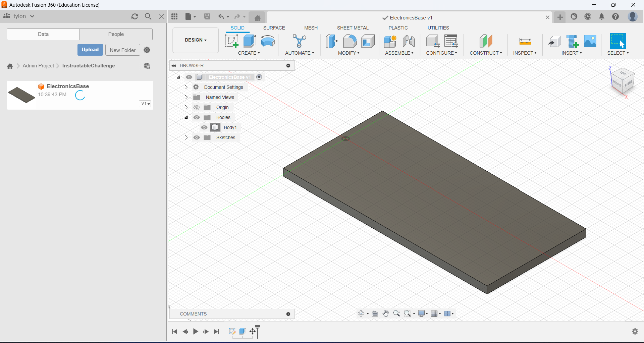Click the ViewCube orientation cube
Viewport: 644px width, 343px height.
coord(623,81)
